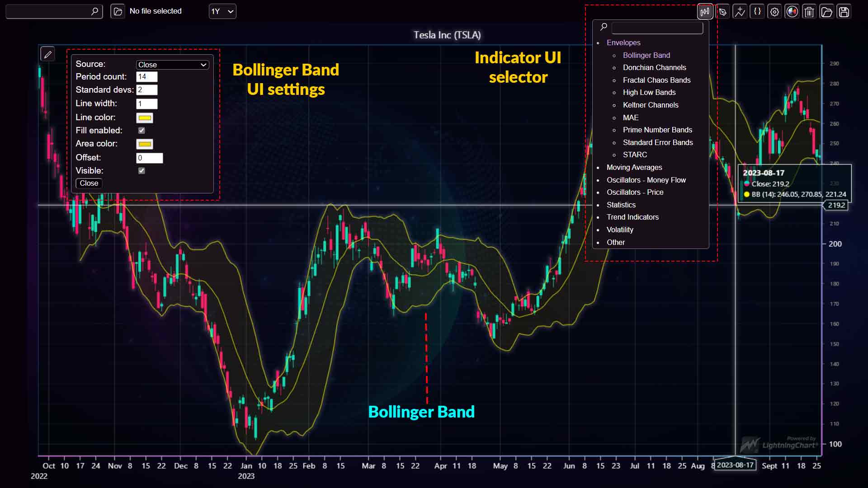The width and height of the screenshot is (868, 488).
Task: Open the color wheel theme picker
Action: (x=792, y=11)
